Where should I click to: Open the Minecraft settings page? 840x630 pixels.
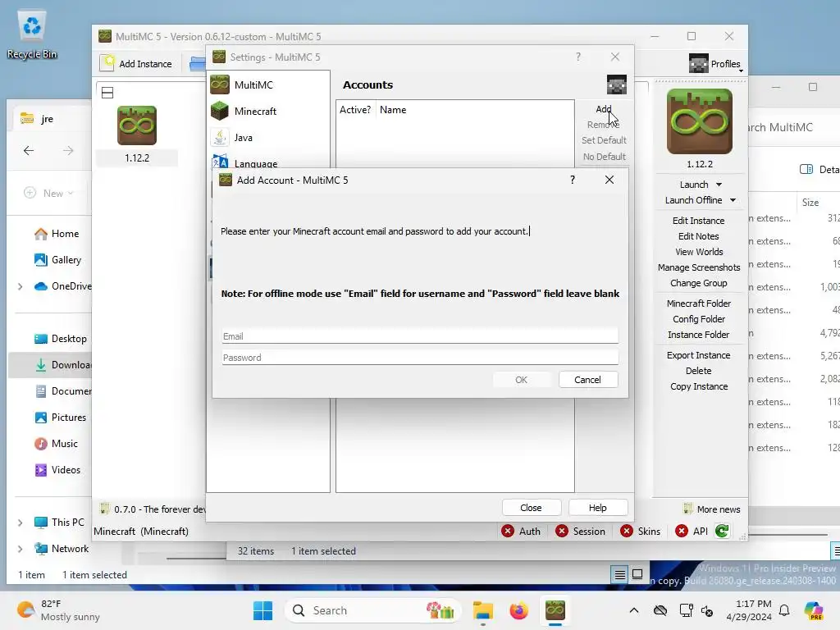pyautogui.click(x=255, y=111)
